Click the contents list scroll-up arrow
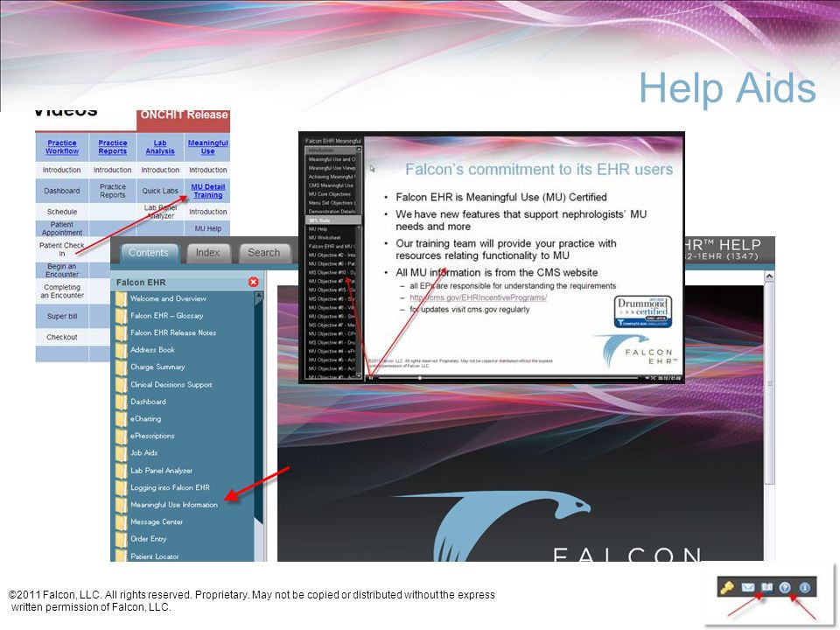The width and height of the screenshot is (840, 630). pos(259,297)
